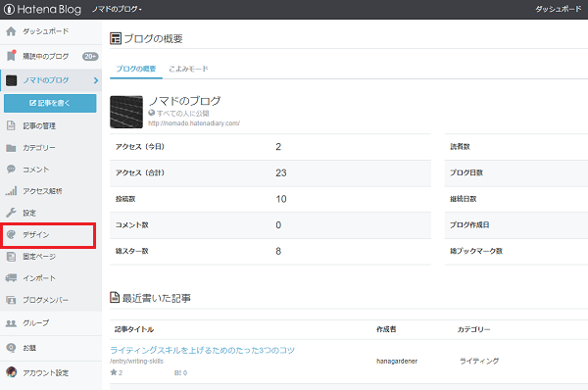Click the table icon next to ブログの概要 heading

[x=116, y=38]
